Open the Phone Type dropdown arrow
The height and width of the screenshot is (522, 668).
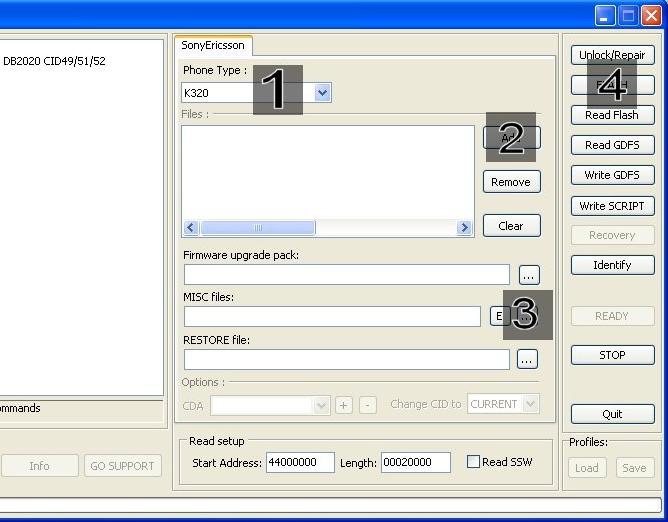(322, 92)
